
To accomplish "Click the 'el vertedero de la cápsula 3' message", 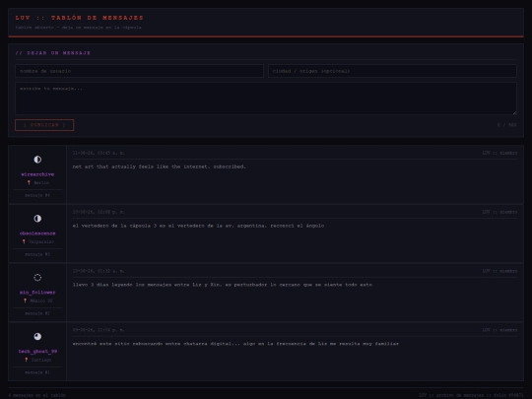I will click(198, 226).
